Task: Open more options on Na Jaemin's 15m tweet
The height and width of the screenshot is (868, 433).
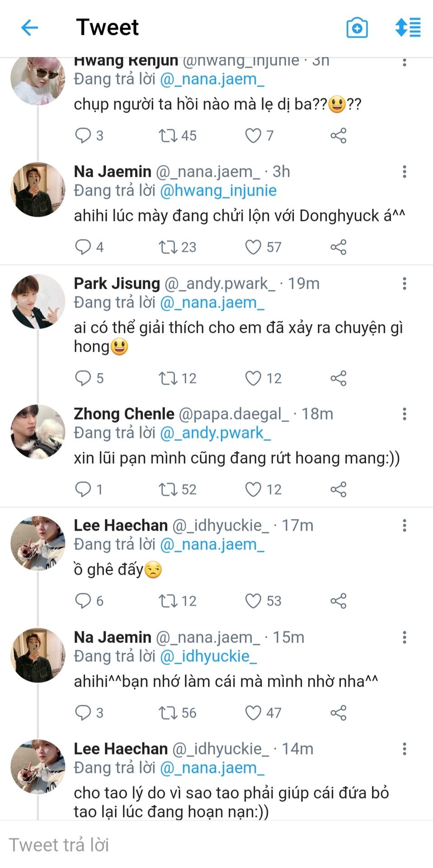Action: click(405, 637)
